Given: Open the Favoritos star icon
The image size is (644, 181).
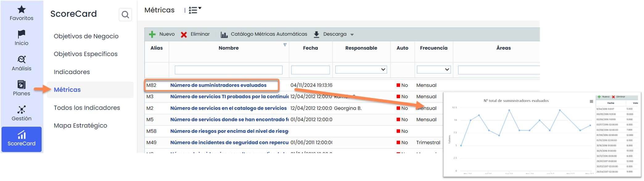Looking at the screenshot, I should click(x=21, y=10).
